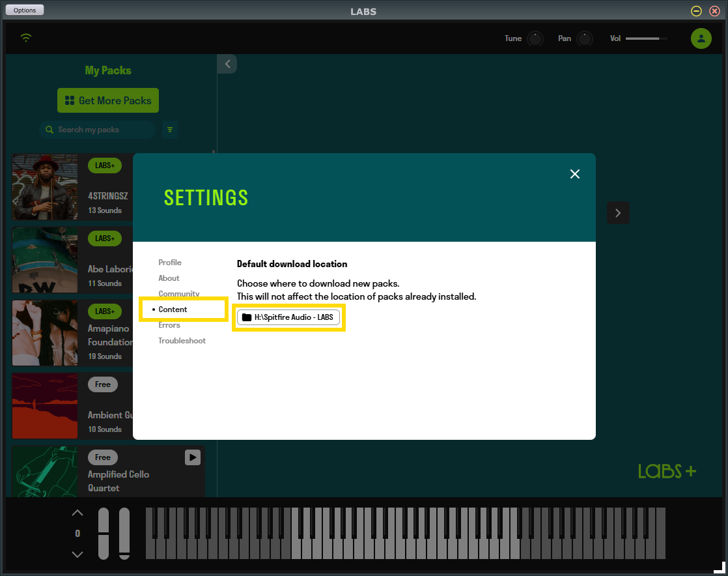
Task: Click the LABS+ badge on Abe Laboriel
Action: 105,238
